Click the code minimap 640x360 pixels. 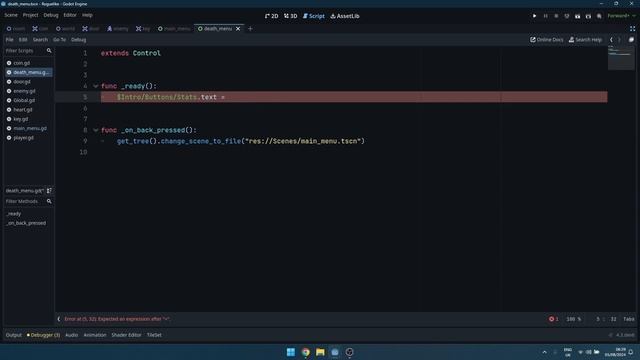[621, 57]
